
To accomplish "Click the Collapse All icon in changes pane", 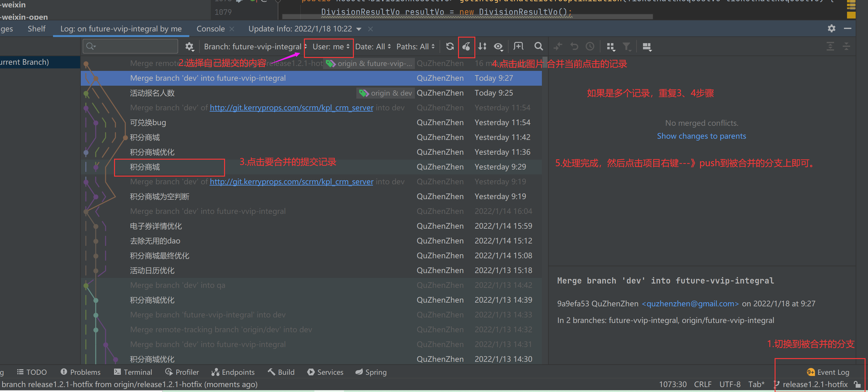I will click(x=846, y=47).
